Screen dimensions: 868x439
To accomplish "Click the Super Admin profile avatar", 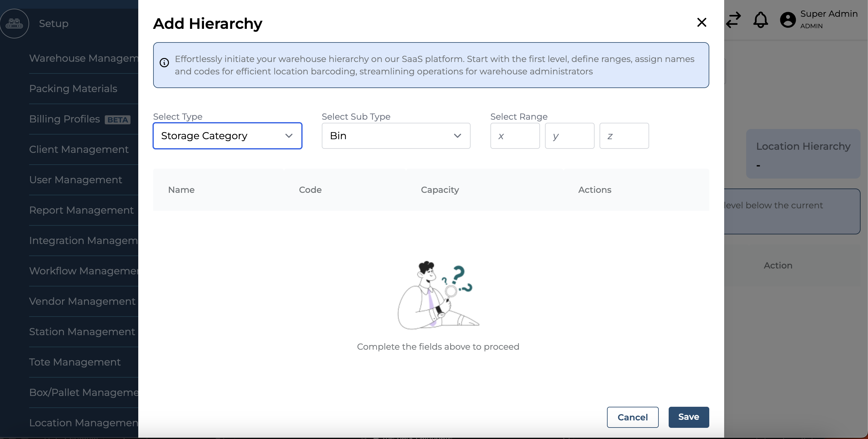I will click(x=787, y=20).
